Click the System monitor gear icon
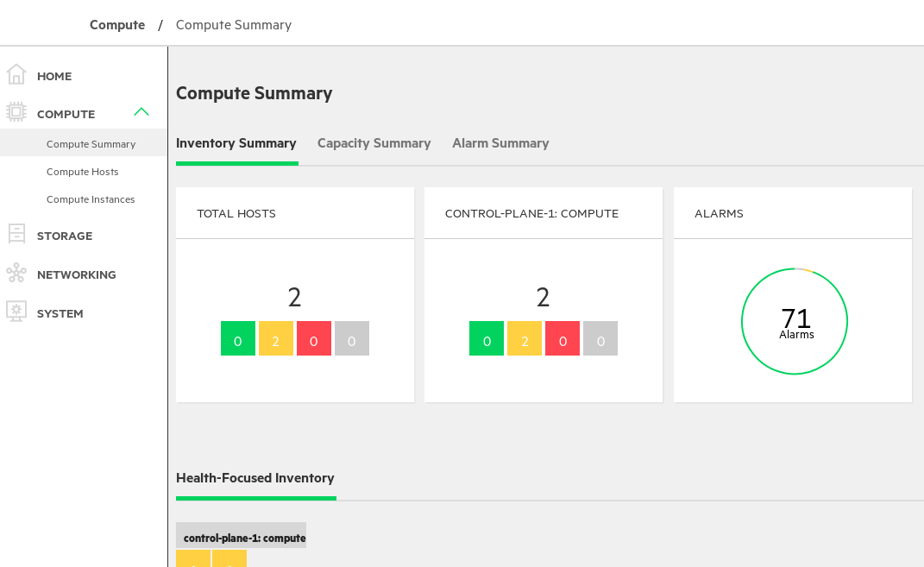The width and height of the screenshot is (924, 567). click(16, 312)
